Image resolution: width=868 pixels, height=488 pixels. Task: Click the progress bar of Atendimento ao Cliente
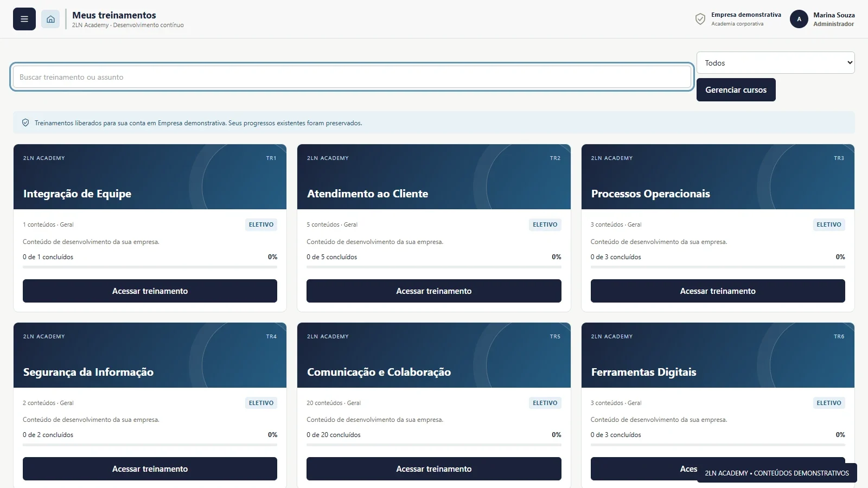(434, 267)
